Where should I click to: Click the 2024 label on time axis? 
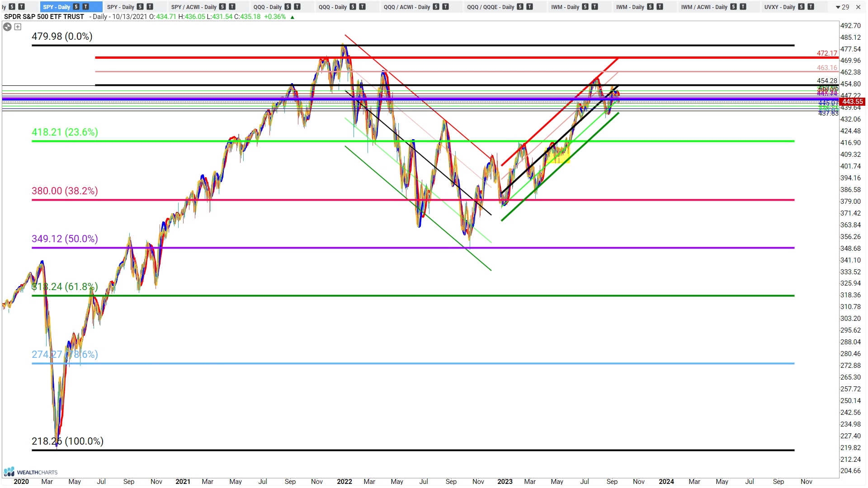point(666,482)
